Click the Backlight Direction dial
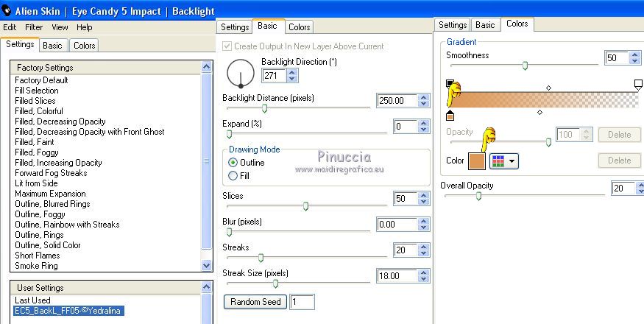644x324 pixels. coord(240,73)
